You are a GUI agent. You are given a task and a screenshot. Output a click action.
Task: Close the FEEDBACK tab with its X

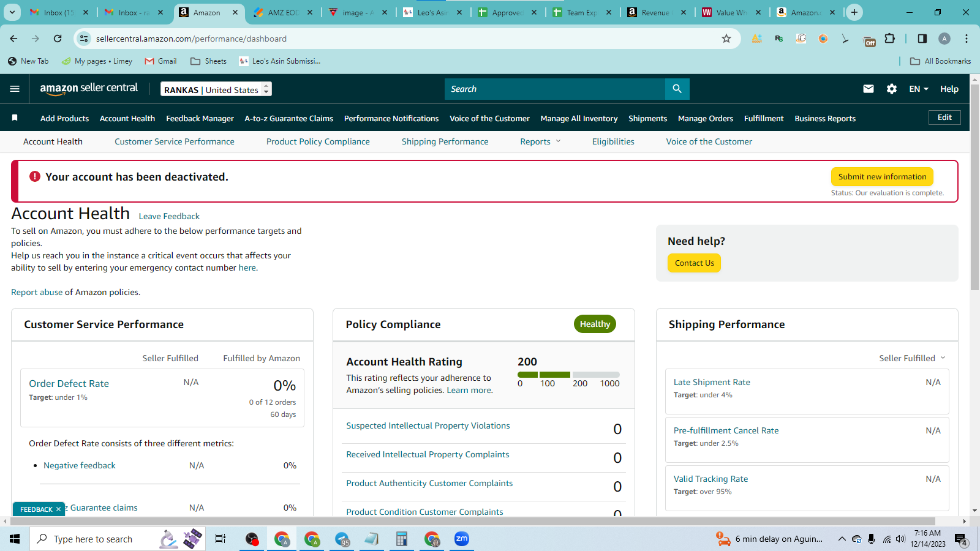tap(59, 509)
